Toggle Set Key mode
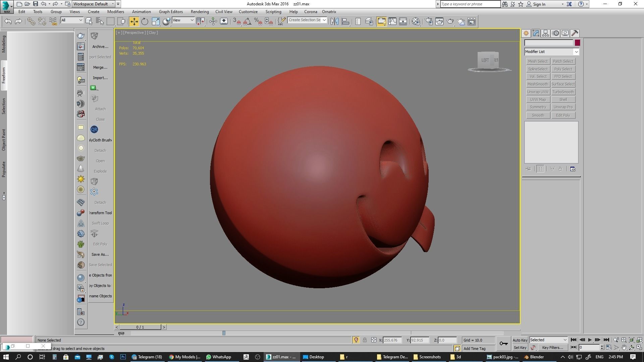644x362 pixels. pyautogui.click(x=520, y=348)
